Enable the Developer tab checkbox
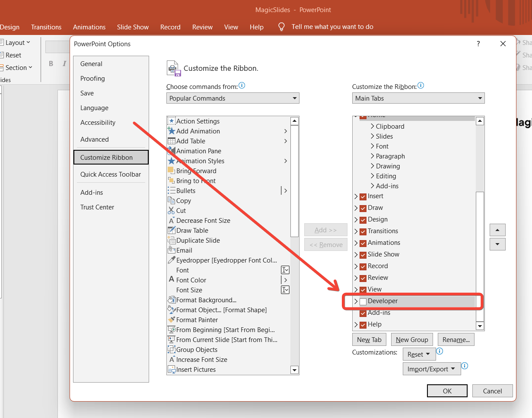532x418 pixels. coord(363,301)
